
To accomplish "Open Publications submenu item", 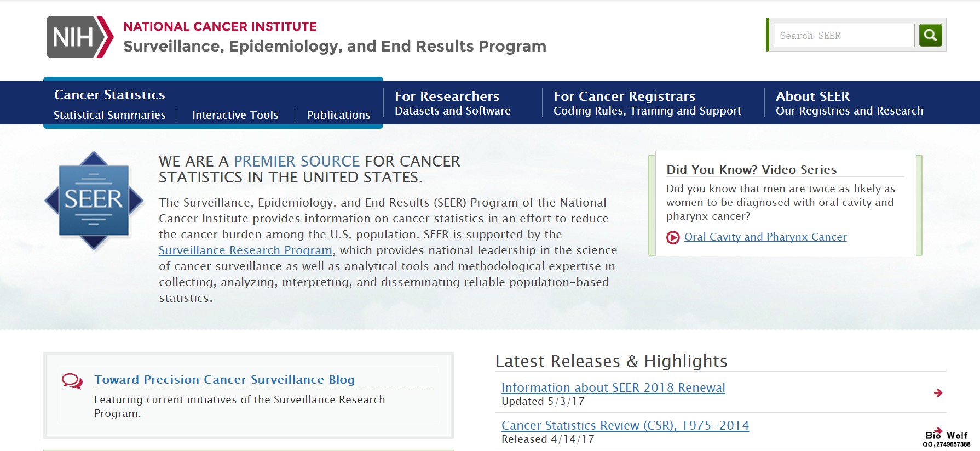I will click(x=339, y=115).
